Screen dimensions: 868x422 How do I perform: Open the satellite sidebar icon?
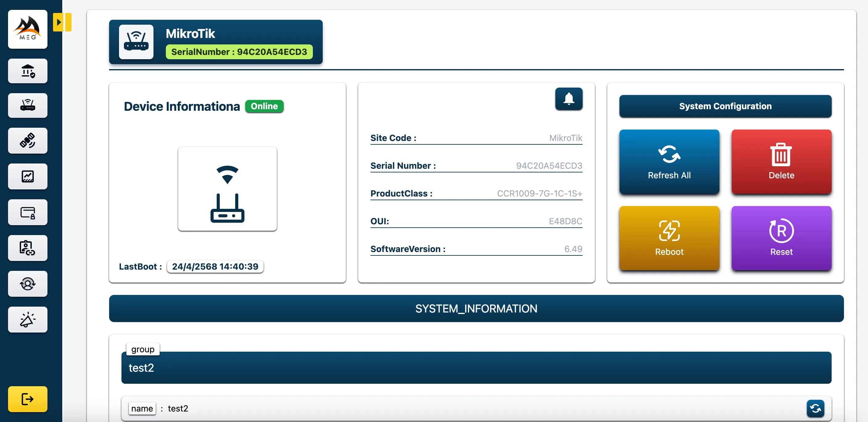pos(28,141)
